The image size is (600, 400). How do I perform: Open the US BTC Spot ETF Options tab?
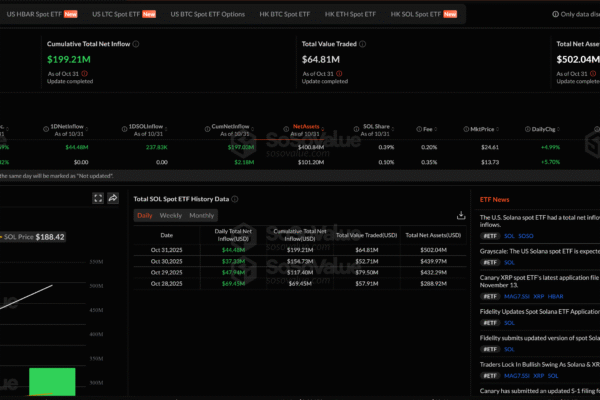[x=207, y=15]
